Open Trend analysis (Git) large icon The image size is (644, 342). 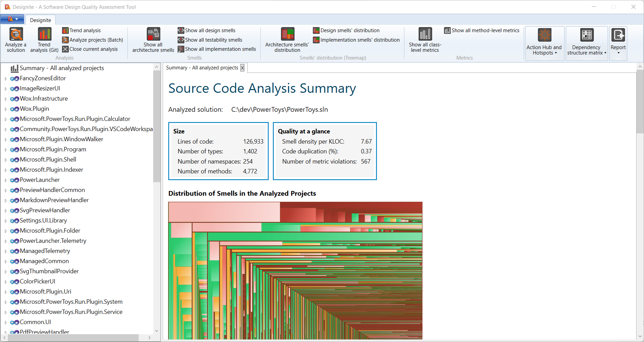coord(44,34)
